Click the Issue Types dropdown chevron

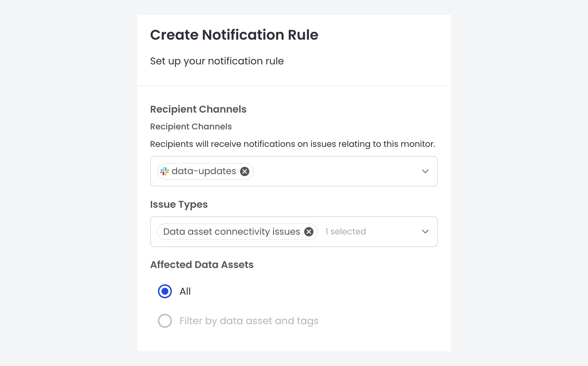[425, 232]
